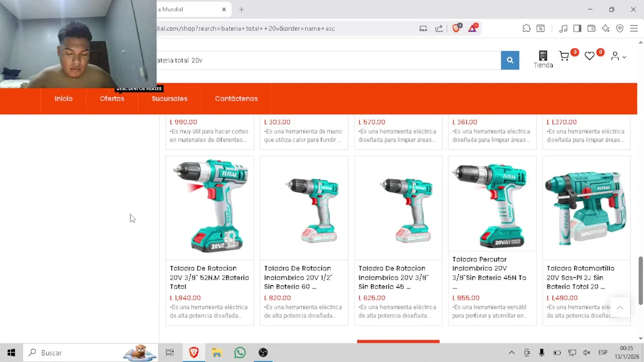Click the microphone tray icon
The width and height of the screenshot is (644, 362).
pos(541,352)
